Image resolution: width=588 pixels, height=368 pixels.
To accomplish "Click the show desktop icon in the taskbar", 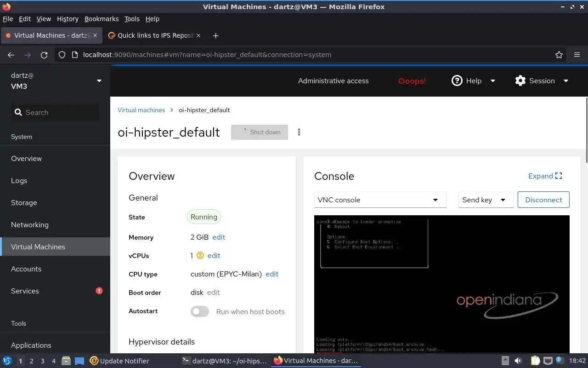I will [79, 361].
